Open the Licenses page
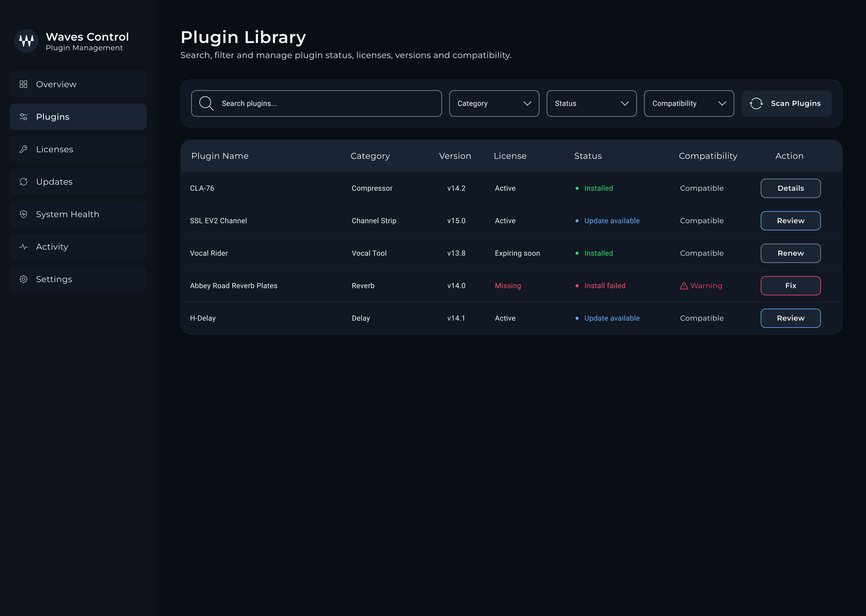Screen dimensions: 866x616 coord(78,149)
